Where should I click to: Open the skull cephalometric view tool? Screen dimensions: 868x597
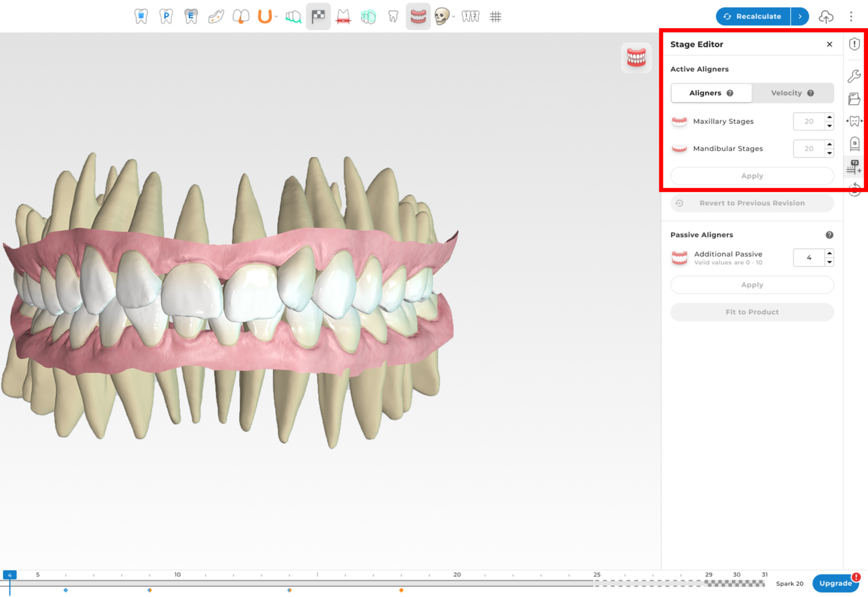(442, 16)
